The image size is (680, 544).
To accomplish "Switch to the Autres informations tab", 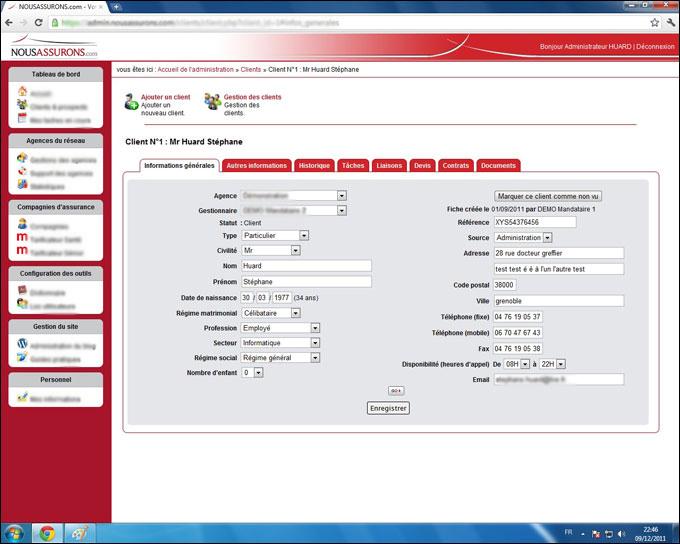I will (256, 165).
